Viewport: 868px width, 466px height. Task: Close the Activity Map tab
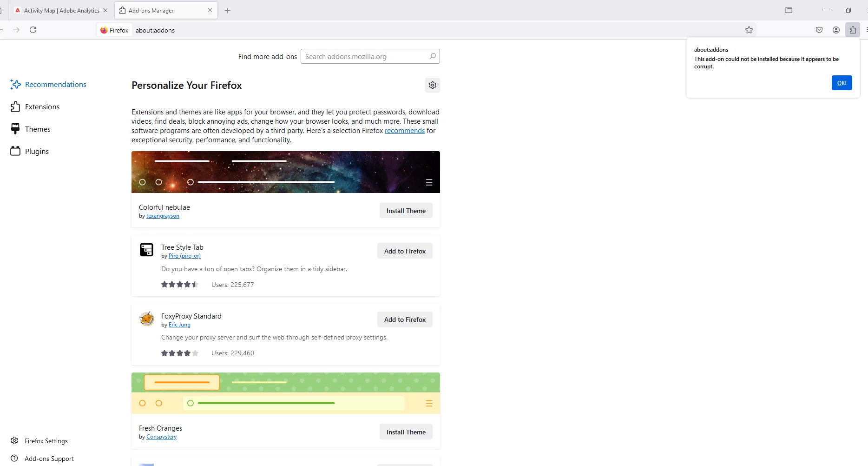click(105, 10)
